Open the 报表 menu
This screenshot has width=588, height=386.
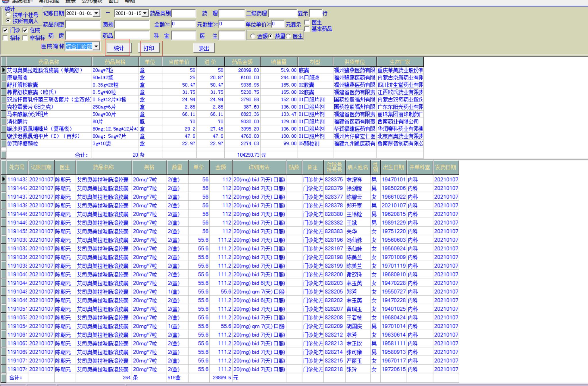(x=70, y=1)
